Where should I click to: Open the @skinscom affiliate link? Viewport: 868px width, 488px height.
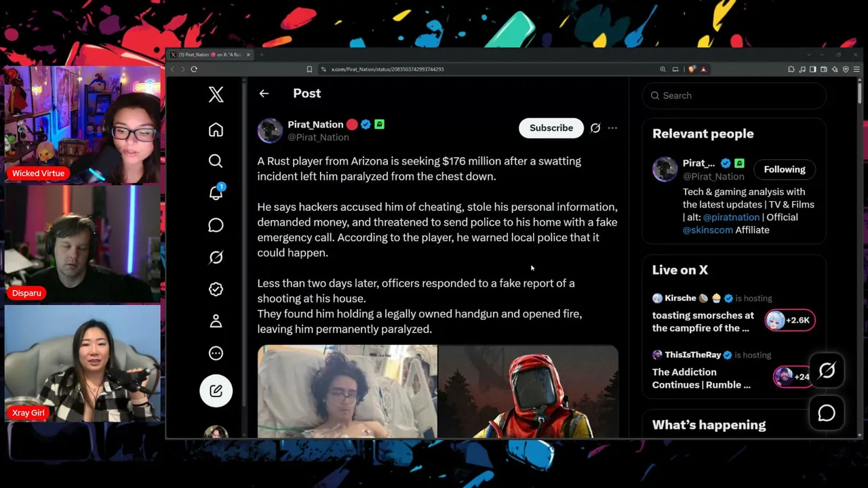point(707,230)
